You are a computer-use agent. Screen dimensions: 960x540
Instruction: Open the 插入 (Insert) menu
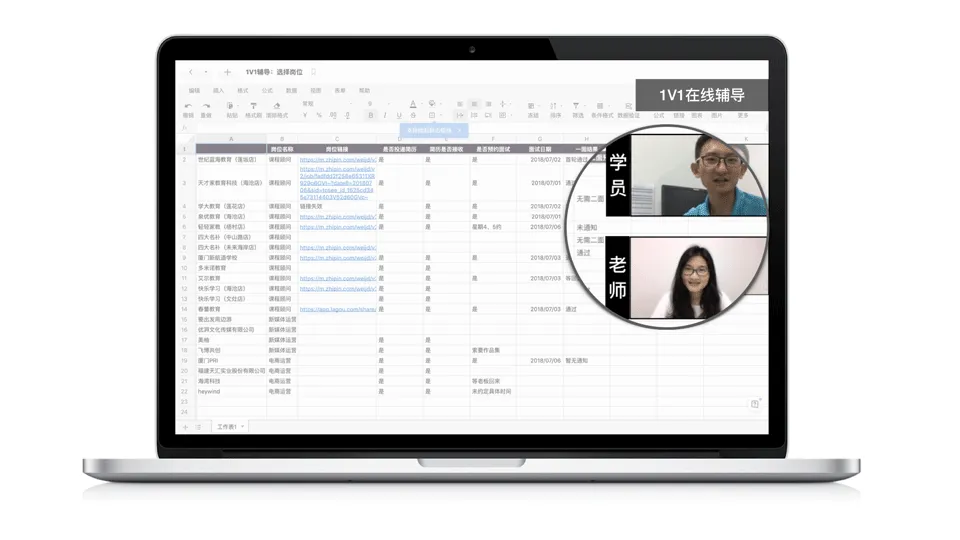218,90
